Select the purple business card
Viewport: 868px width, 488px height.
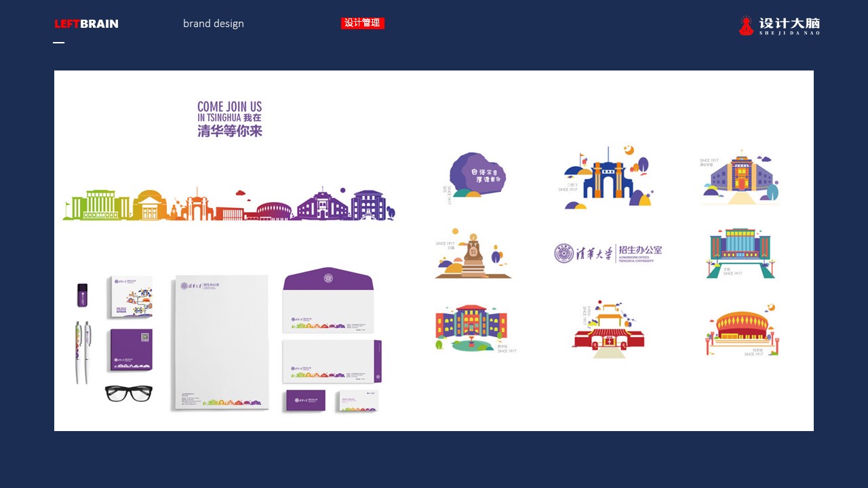click(x=305, y=401)
